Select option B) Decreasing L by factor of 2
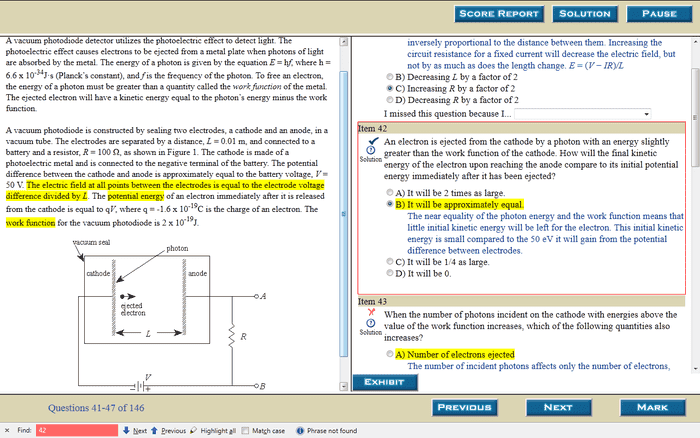700x438 pixels. point(390,77)
